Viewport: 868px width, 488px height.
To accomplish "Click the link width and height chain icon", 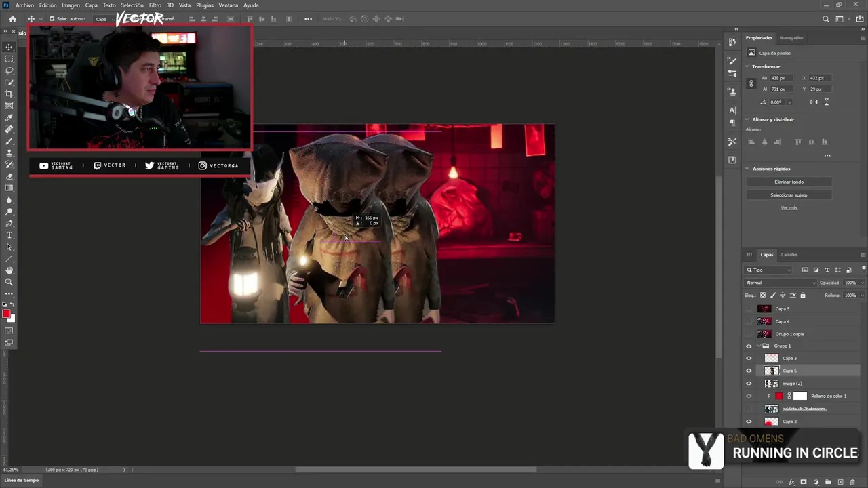I will tap(751, 83).
